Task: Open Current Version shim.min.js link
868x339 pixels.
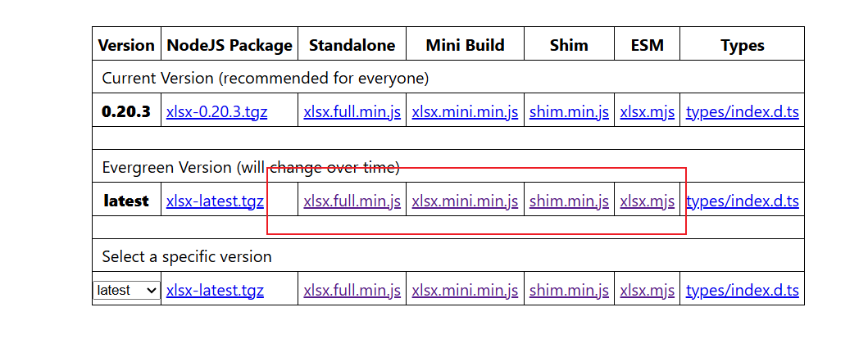Action: coord(569,112)
